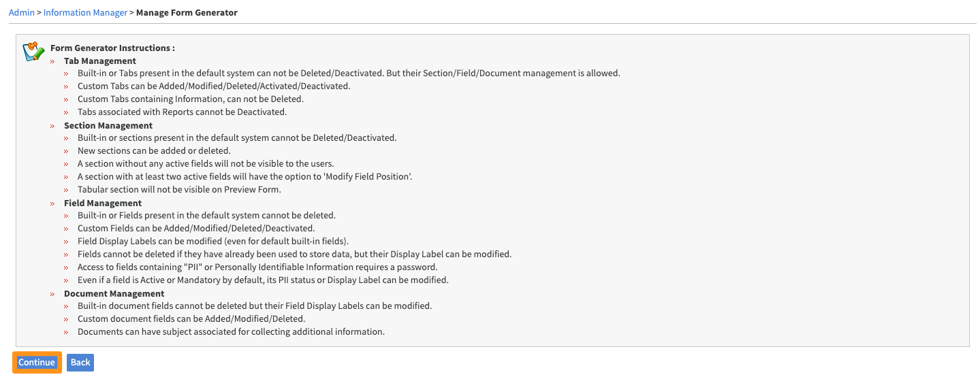Open the Admin breadcrumb link
Image resolution: width=980 pixels, height=379 pixels.
tap(21, 12)
